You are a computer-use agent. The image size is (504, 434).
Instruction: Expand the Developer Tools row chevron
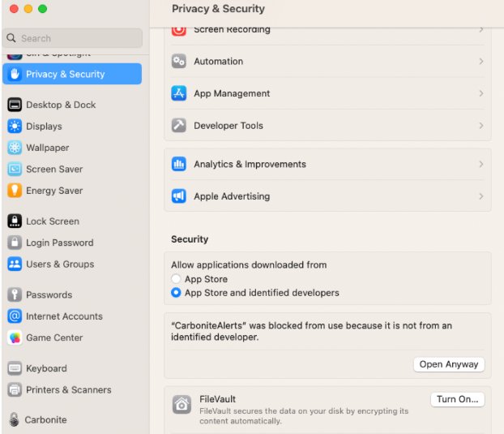point(481,126)
